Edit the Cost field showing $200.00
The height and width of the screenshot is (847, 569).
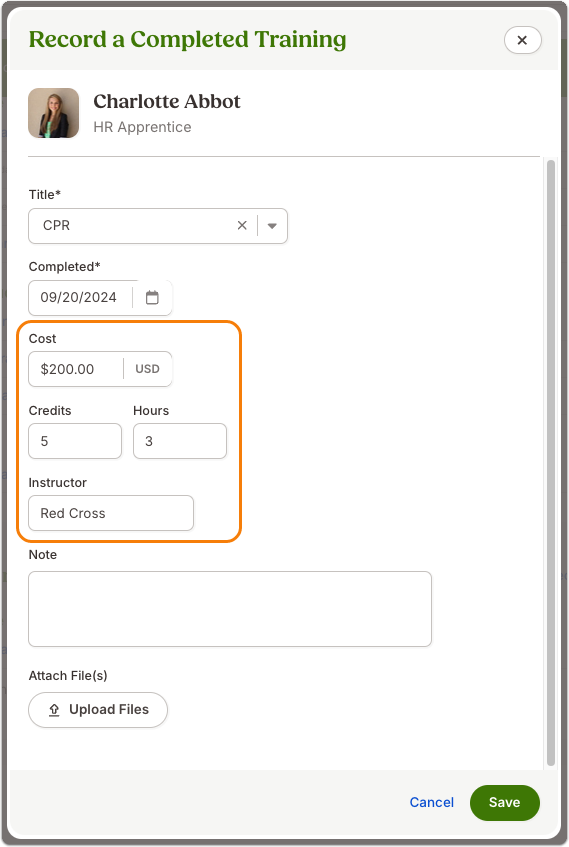click(x=76, y=369)
